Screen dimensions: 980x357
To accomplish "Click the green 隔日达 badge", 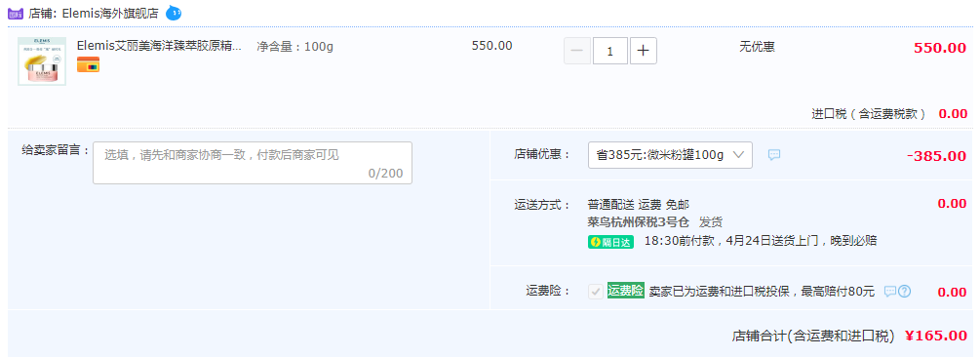I will (610, 242).
